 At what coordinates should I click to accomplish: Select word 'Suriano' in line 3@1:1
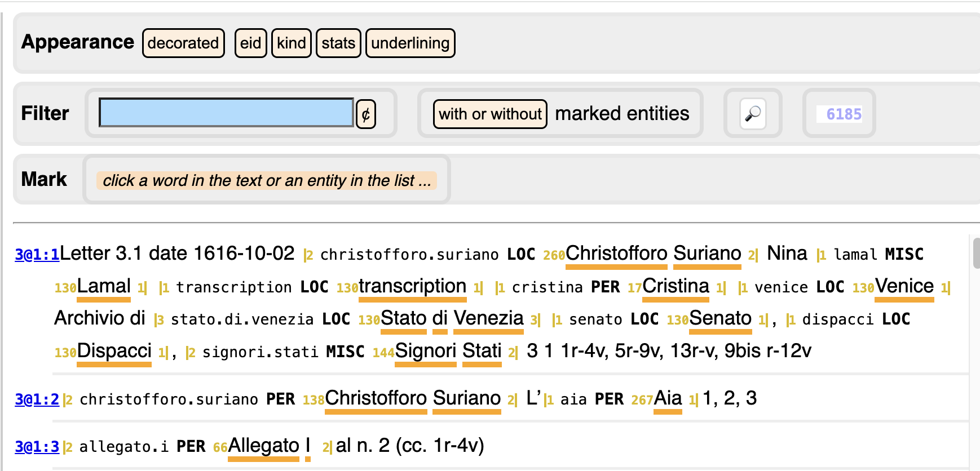coord(707,254)
